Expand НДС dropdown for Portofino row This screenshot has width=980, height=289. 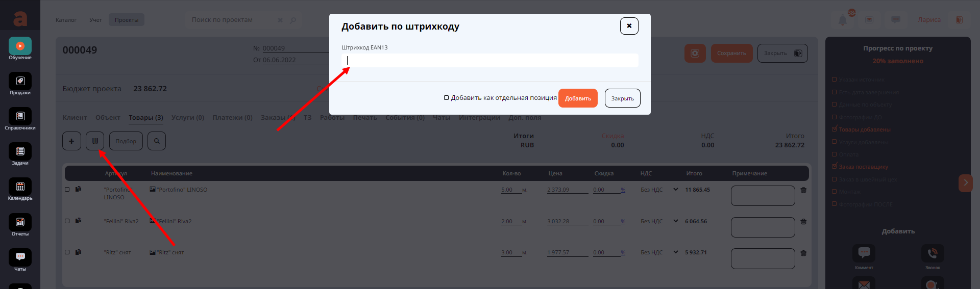676,190
